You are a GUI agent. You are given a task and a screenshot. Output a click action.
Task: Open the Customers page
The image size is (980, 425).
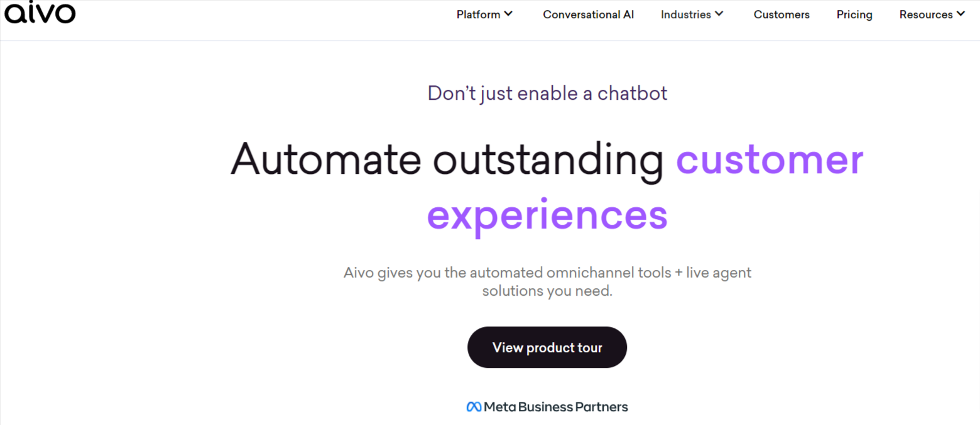pos(781,14)
